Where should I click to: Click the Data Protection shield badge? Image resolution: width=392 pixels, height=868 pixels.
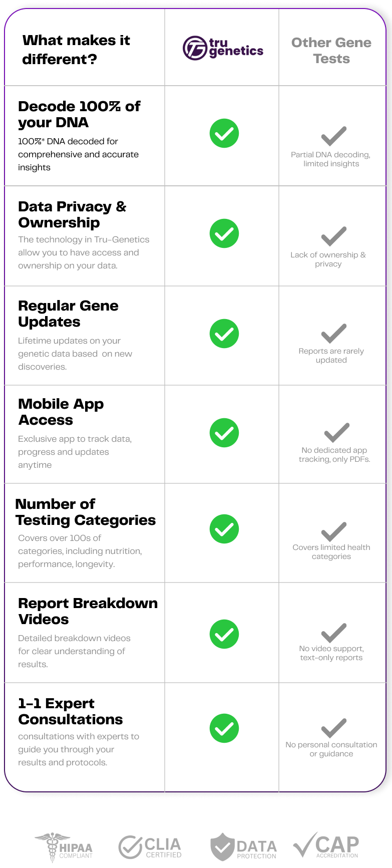click(x=243, y=847)
